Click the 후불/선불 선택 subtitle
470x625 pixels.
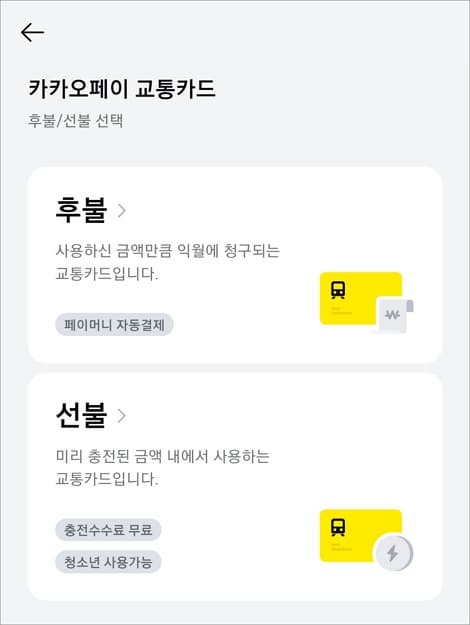75,120
